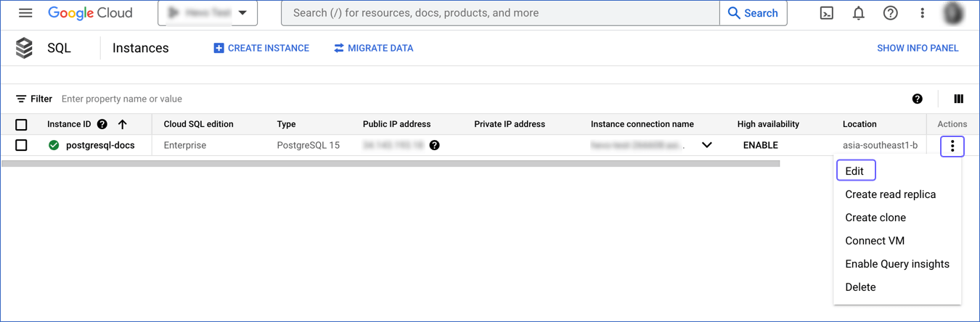Open the row Actions three-dot menu
The image size is (980, 322).
pos(952,146)
